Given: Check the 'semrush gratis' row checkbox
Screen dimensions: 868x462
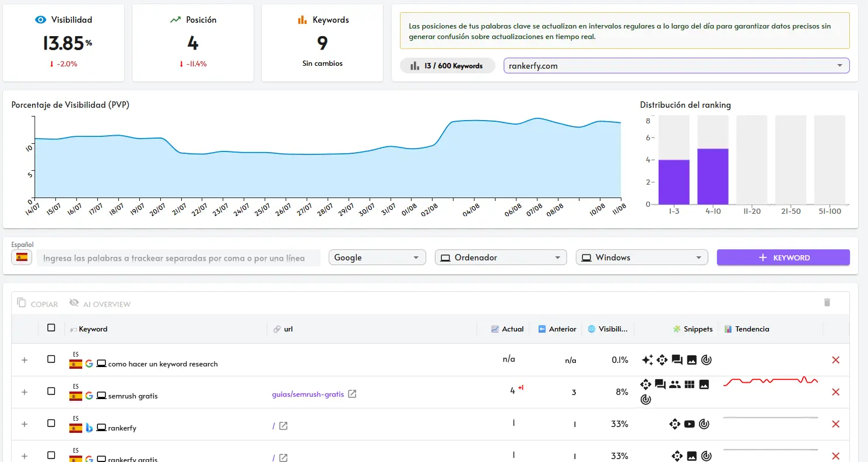Looking at the screenshot, I should click(51, 392).
